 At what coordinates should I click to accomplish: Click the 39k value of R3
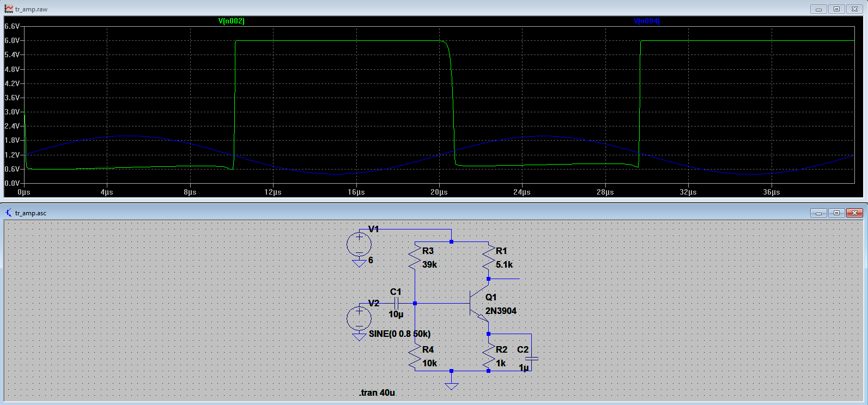[429, 264]
